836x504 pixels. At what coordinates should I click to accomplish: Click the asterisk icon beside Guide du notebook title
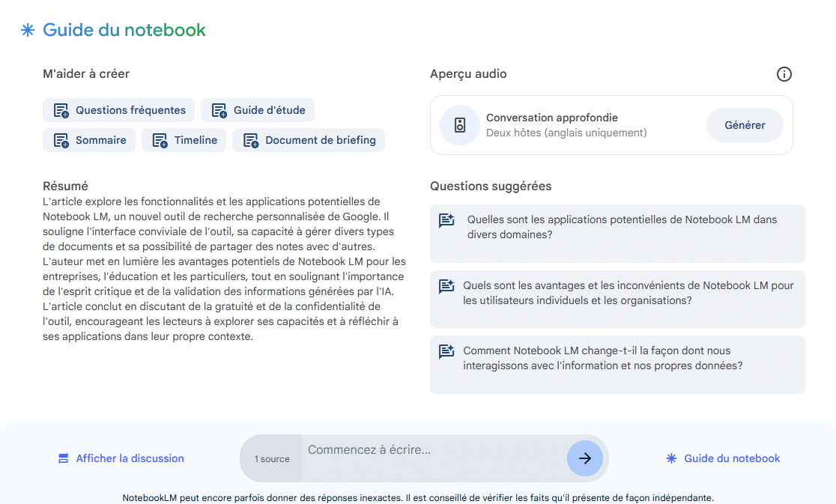28,30
